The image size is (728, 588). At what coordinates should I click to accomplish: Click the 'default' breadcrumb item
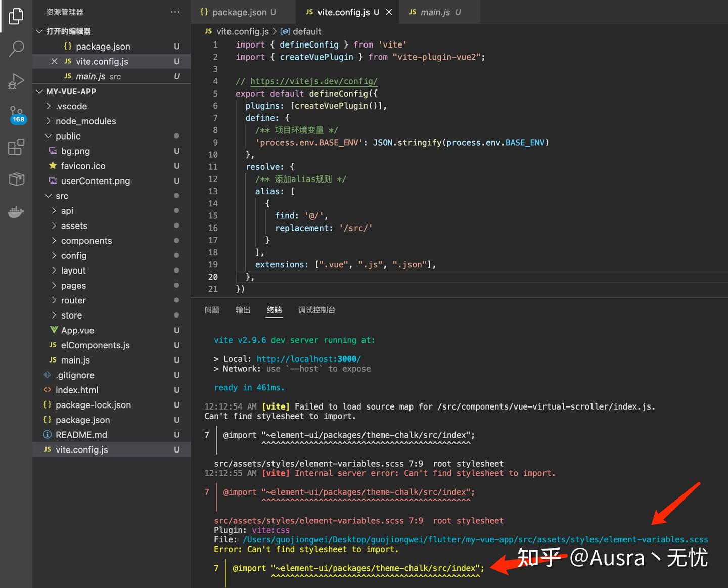click(x=307, y=31)
